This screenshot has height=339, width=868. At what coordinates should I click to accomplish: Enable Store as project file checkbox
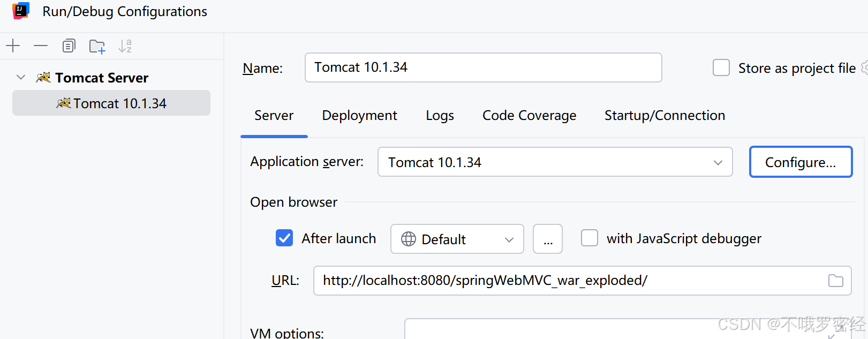tap(721, 68)
